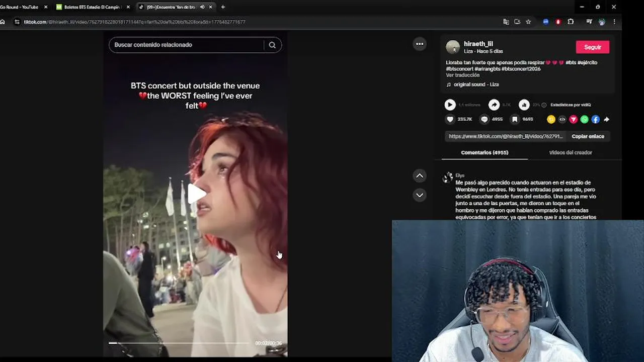Click Copiar enlace button
Image resolution: width=644 pixels, height=362 pixels.
(588, 136)
